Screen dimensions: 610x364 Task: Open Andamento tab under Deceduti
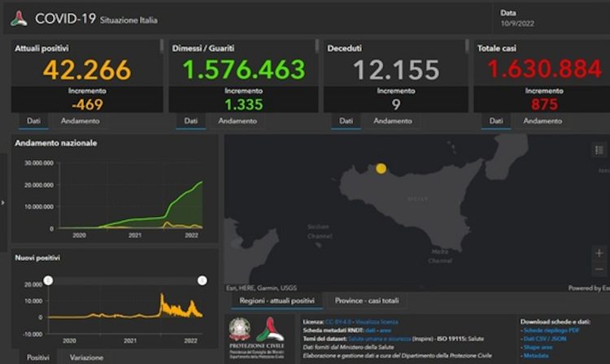pyautogui.click(x=392, y=121)
